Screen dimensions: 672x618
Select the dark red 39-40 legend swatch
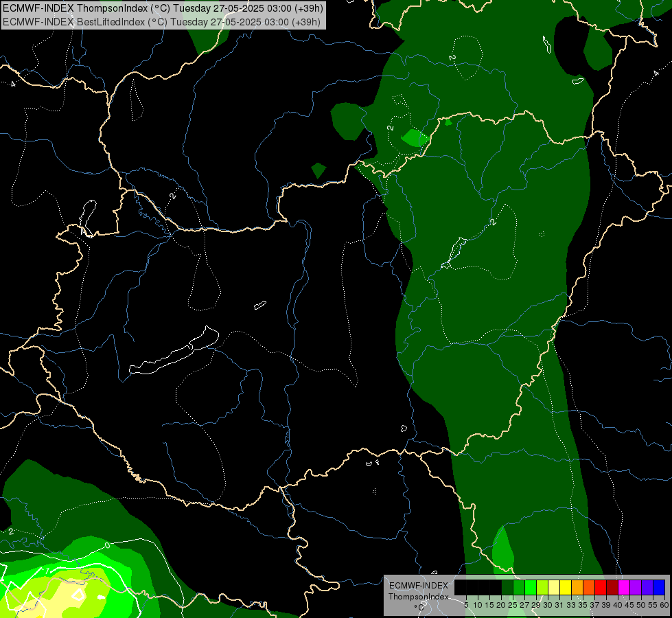[x=612, y=587]
